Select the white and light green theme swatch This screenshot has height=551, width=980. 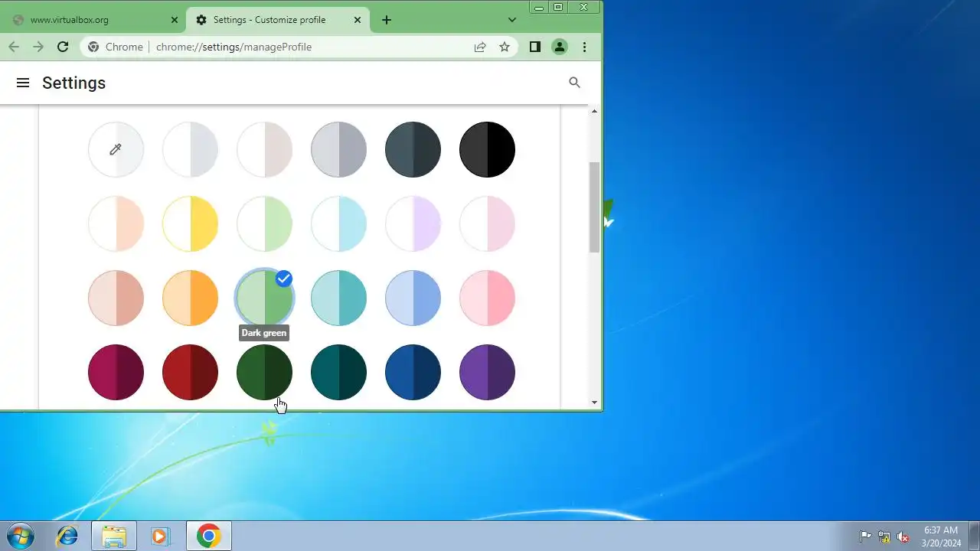[264, 223]
